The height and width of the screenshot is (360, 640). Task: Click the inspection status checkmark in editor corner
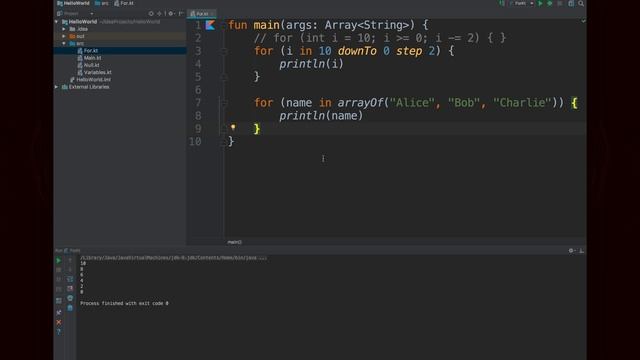click(x=583, y=21)
